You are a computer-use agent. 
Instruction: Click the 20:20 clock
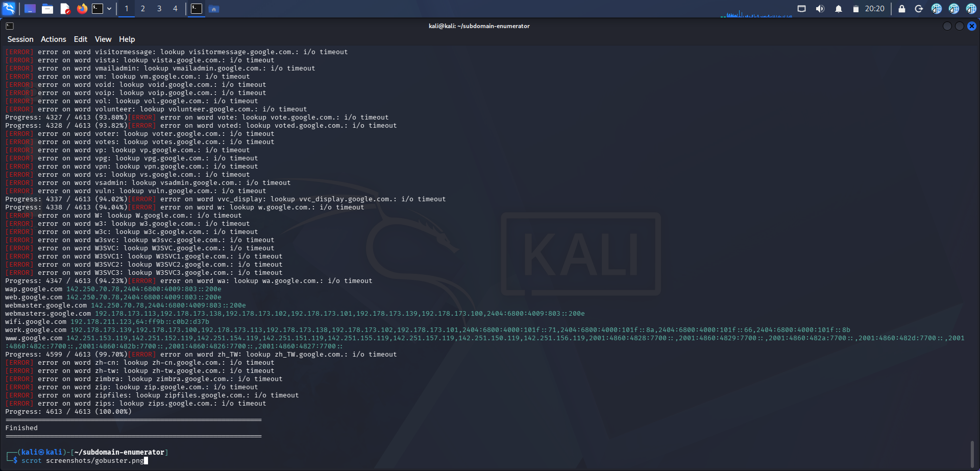(875, 9)
